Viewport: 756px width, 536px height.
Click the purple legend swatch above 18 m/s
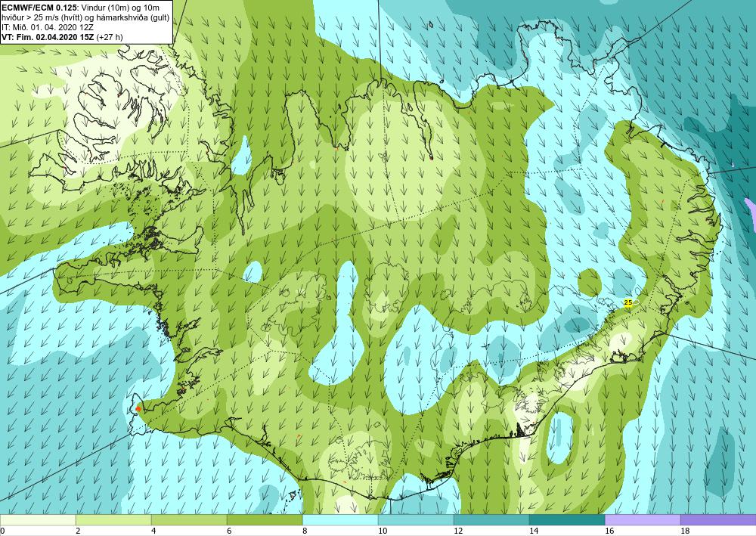click(718, 520)
